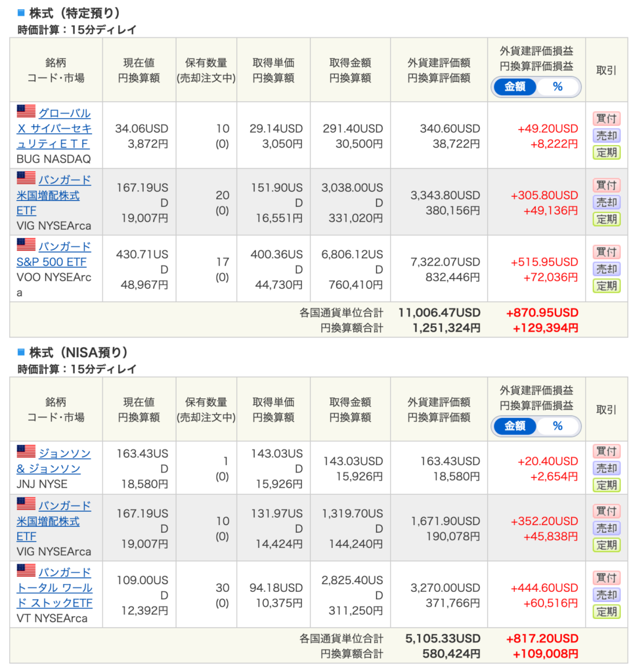Click the US flag icon beside VT ETF
This screenshot has height=672, width=635.
(26, 570)
